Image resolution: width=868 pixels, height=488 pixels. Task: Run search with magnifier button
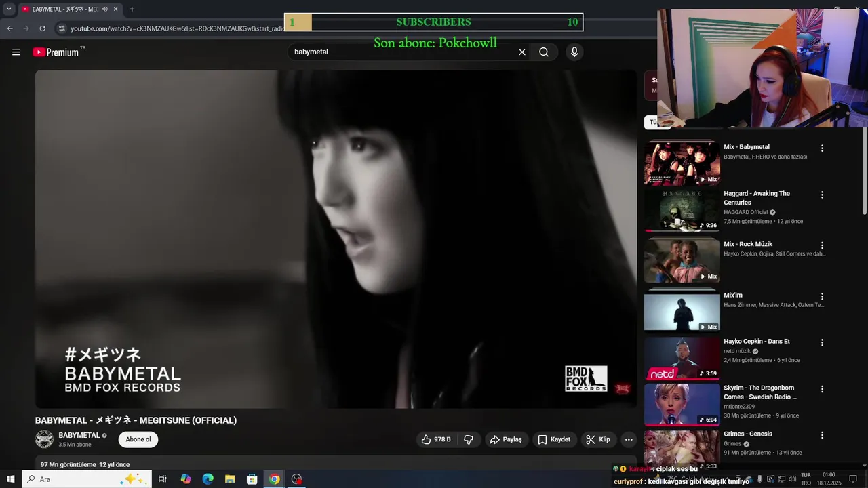[x=544, y=52]
